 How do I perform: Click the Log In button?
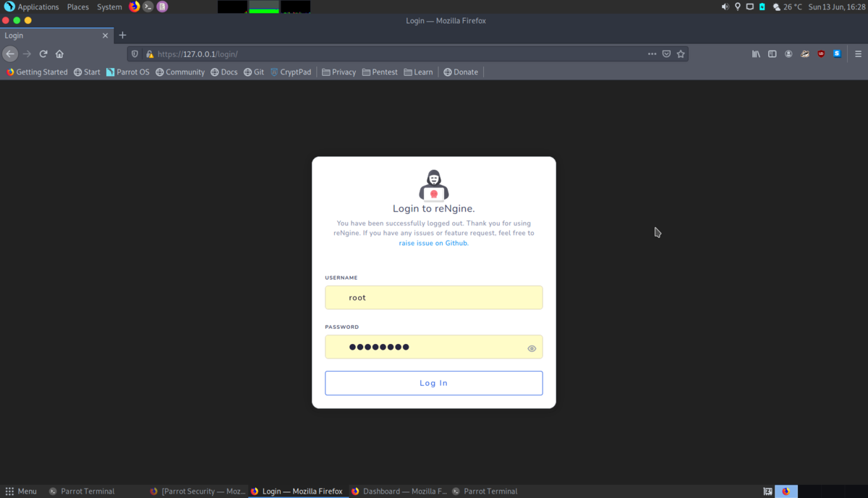[x=434, y=383]
